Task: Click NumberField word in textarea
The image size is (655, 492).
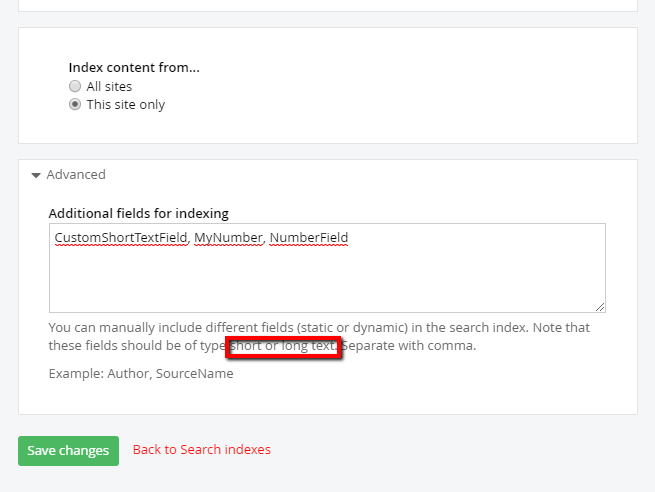Action: (309, 238)
